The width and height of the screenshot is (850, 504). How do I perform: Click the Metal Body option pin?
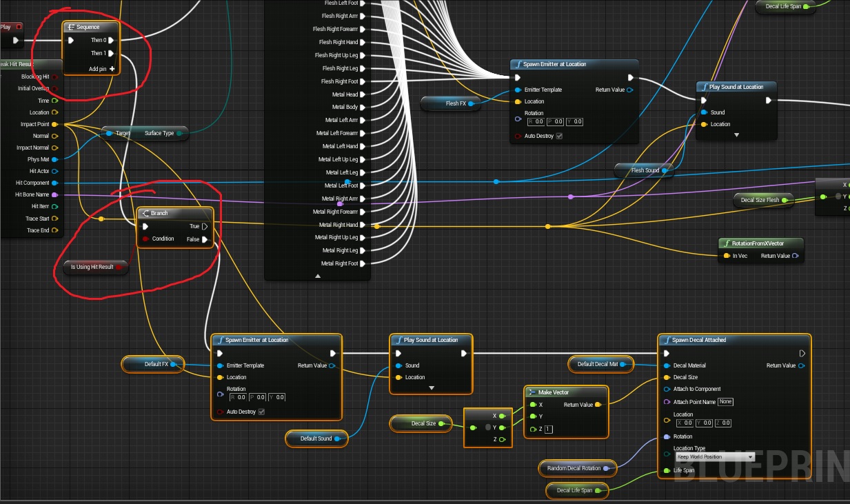pos(363,108)
